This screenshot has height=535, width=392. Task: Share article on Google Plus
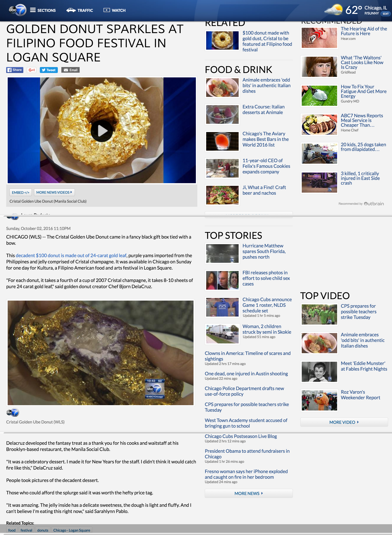pos(32,70)
